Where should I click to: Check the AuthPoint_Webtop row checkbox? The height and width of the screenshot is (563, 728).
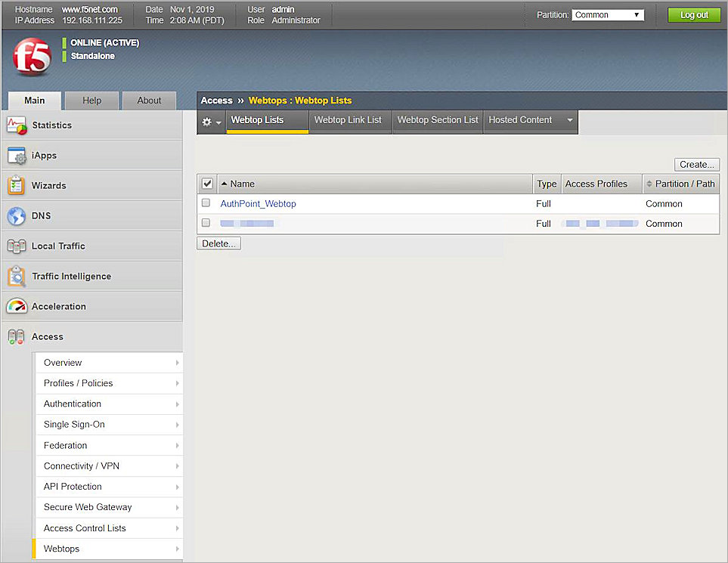[x=205, y=203]
